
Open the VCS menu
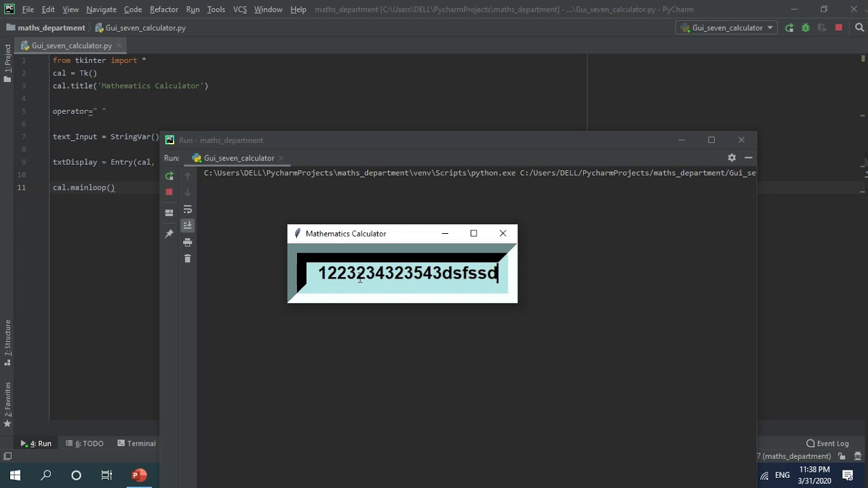(240, 9)
